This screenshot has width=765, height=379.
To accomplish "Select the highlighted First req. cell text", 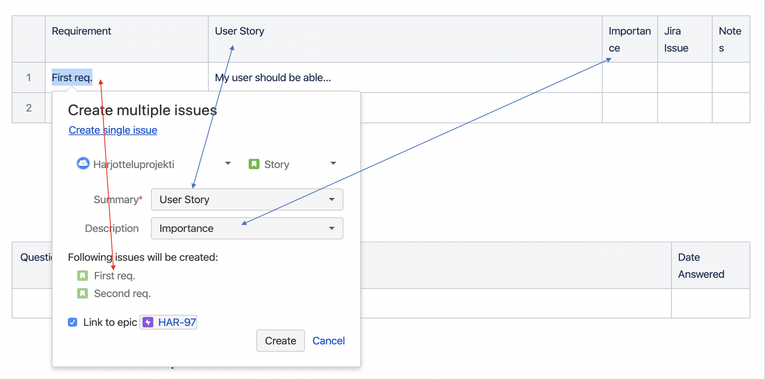I will coord(72,78).
